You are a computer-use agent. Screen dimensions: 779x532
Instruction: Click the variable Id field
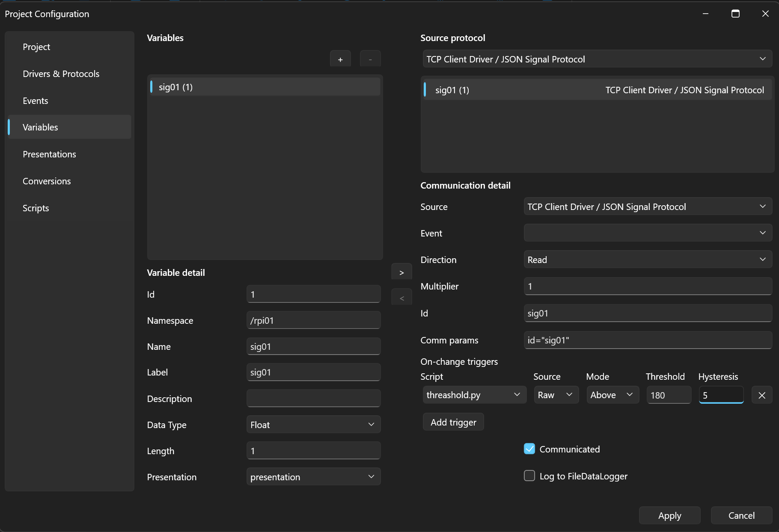[313, 294]
